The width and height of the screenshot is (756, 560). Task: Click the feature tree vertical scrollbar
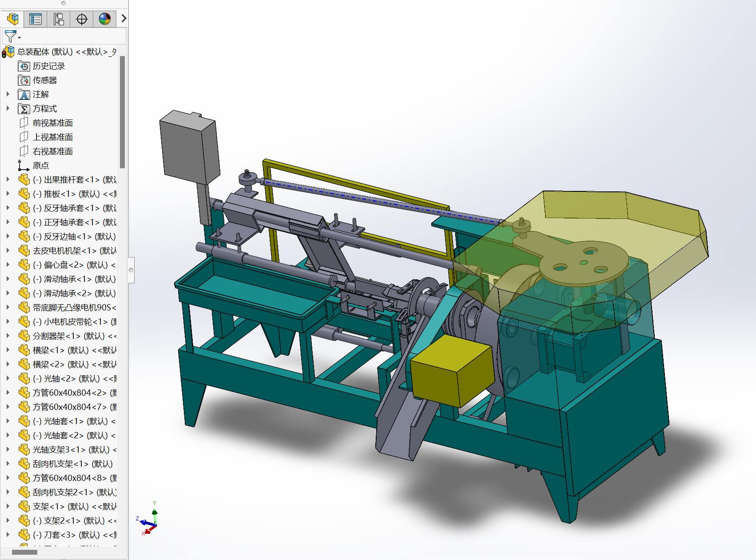[x=123, y=111]
